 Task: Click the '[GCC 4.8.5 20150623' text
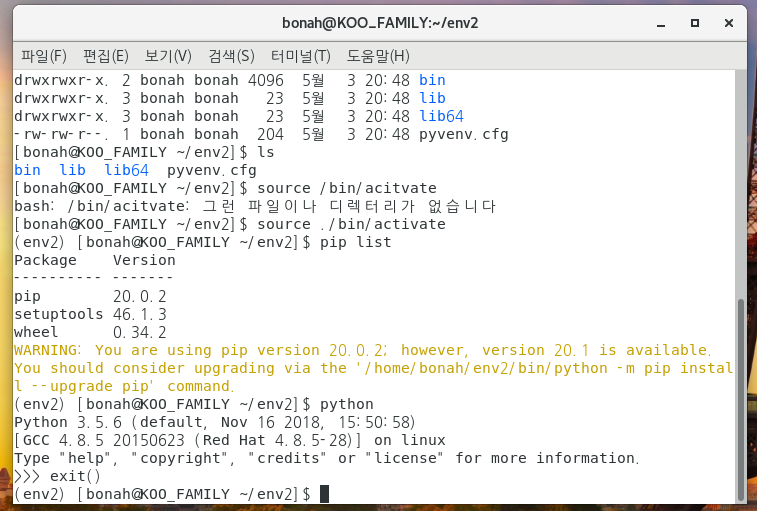99,440
